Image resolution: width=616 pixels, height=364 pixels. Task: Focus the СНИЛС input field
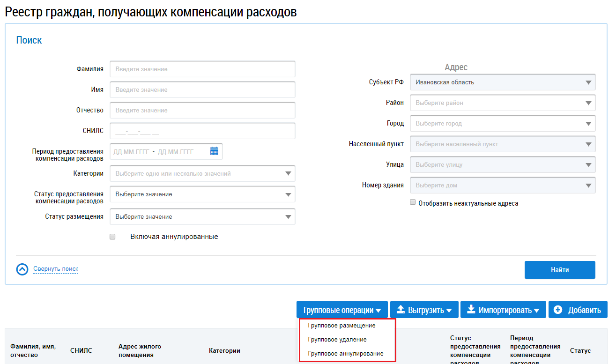point(202,131)
